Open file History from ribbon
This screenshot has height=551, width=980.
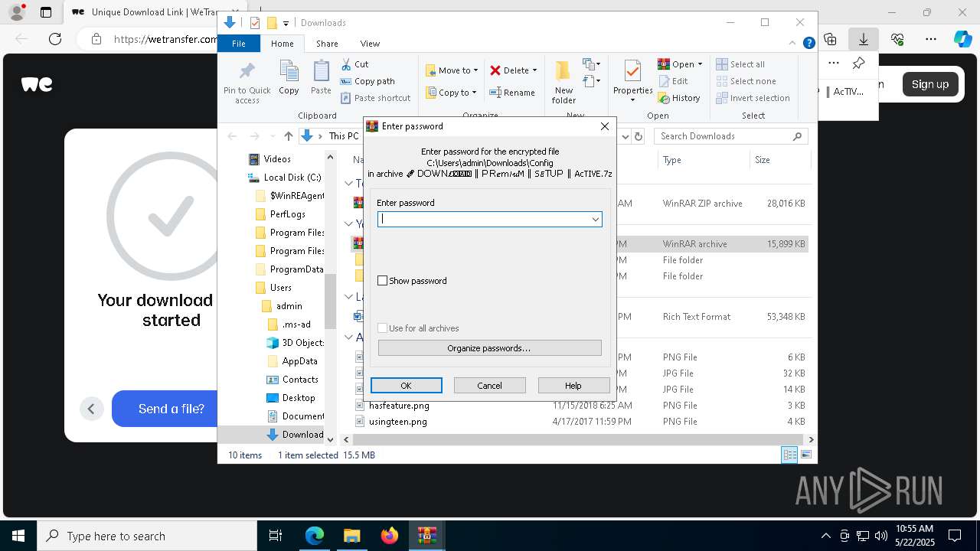pyautogui.click(x=679, y=98)
